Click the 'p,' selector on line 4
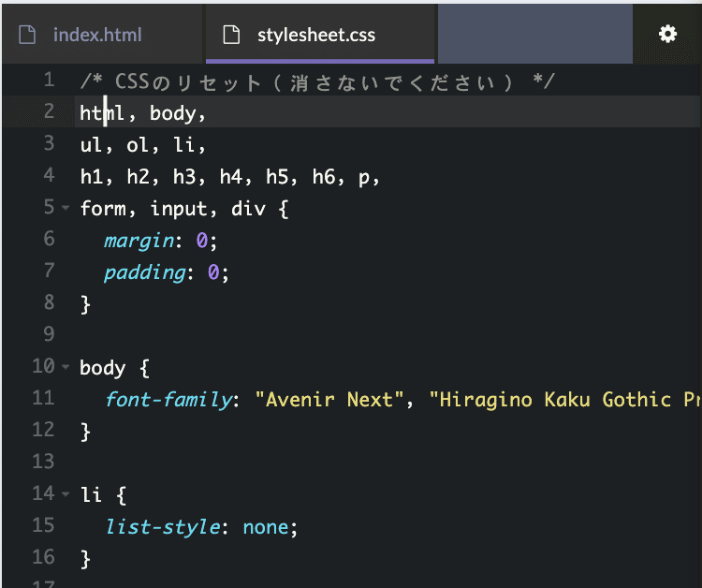Screen dimensions: 702x588 coord(369,178)
